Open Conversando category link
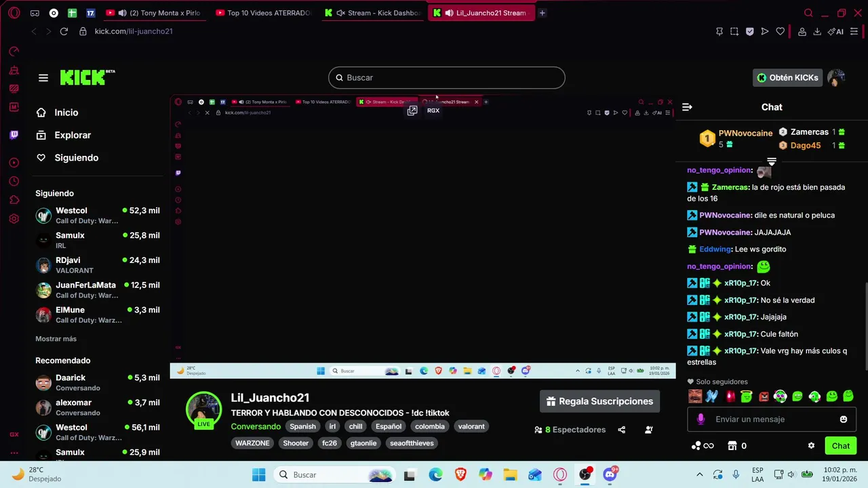Screen dimensions: 868x488 [x=256, y=427]
